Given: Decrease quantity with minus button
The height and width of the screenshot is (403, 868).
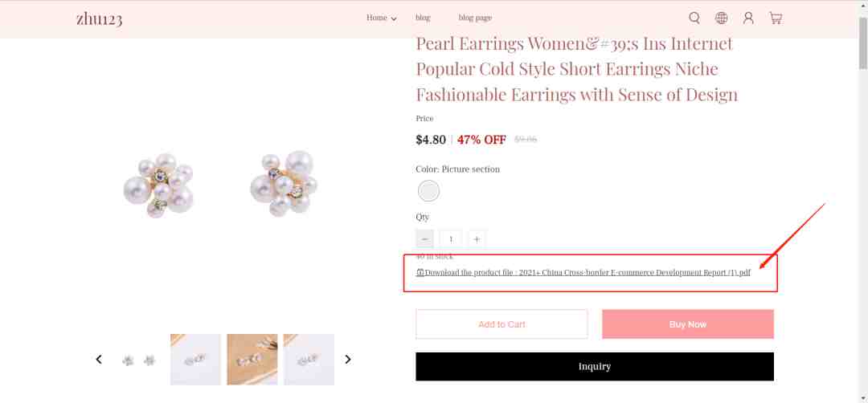Looking at the screenshot, I should [x=424, y=238].
